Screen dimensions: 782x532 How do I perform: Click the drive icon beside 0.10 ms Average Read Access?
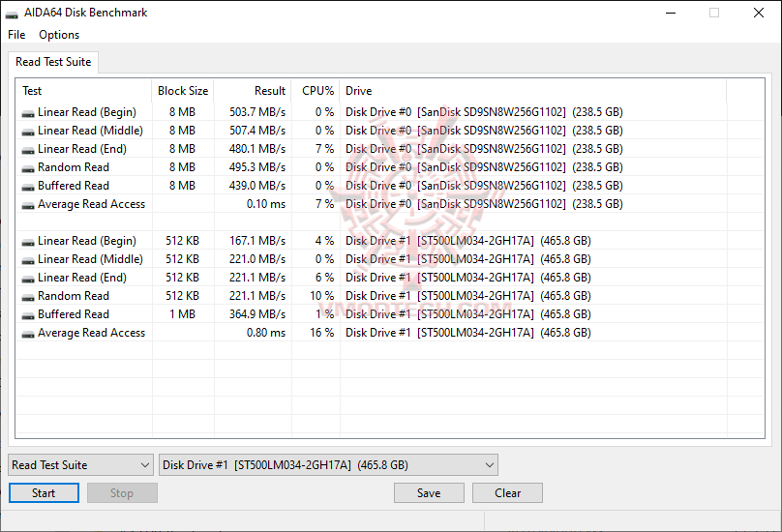[28, 206]
